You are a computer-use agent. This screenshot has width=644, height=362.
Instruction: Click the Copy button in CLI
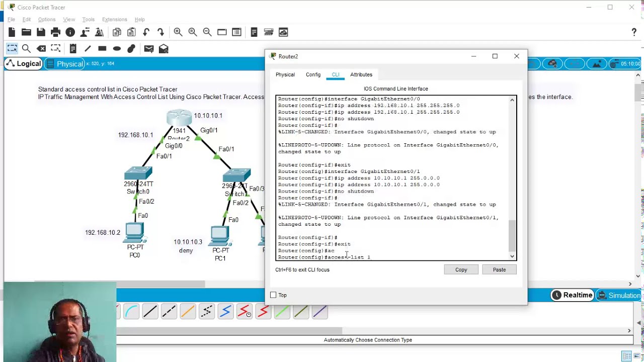(x=461, y=269)
